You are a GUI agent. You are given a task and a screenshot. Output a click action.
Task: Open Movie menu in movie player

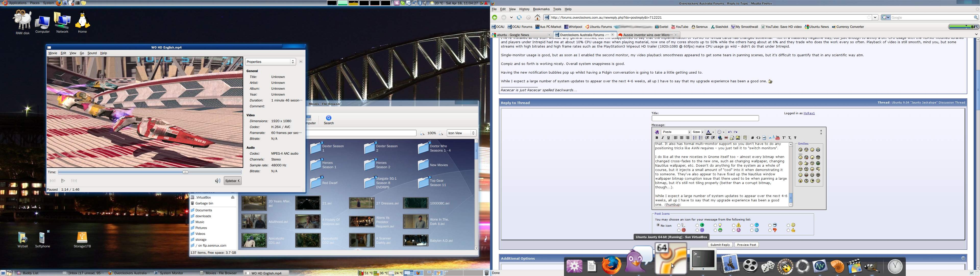[x=53, y=53]
